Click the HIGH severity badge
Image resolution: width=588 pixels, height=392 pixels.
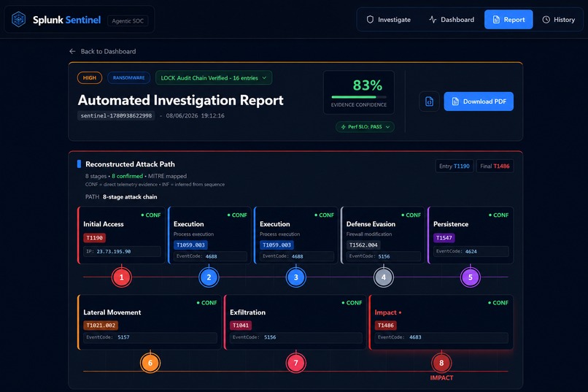(90, 77)
